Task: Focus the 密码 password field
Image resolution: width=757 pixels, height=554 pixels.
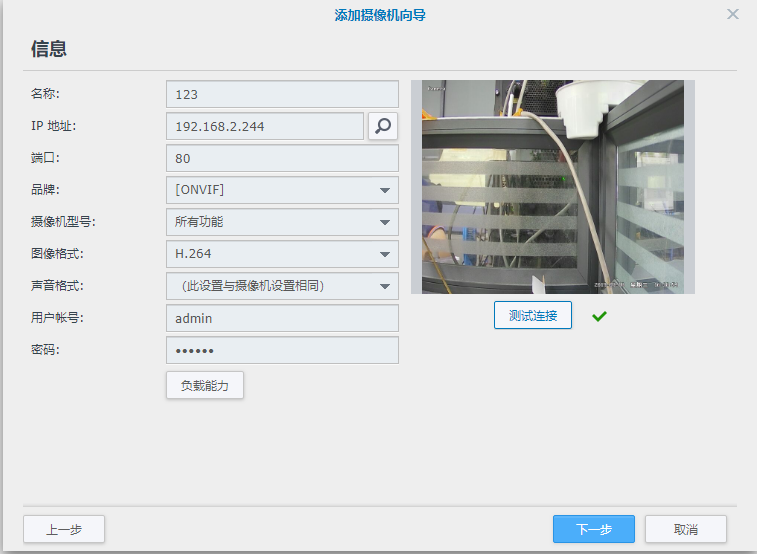Action: 282,350
